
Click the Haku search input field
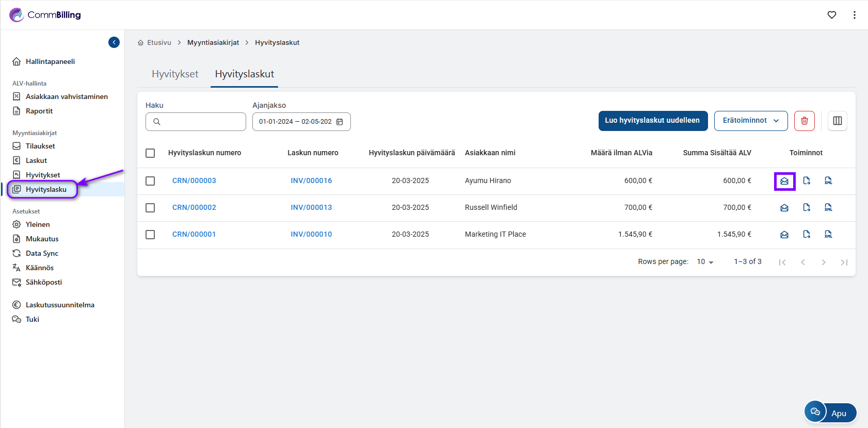pos(201,122)
